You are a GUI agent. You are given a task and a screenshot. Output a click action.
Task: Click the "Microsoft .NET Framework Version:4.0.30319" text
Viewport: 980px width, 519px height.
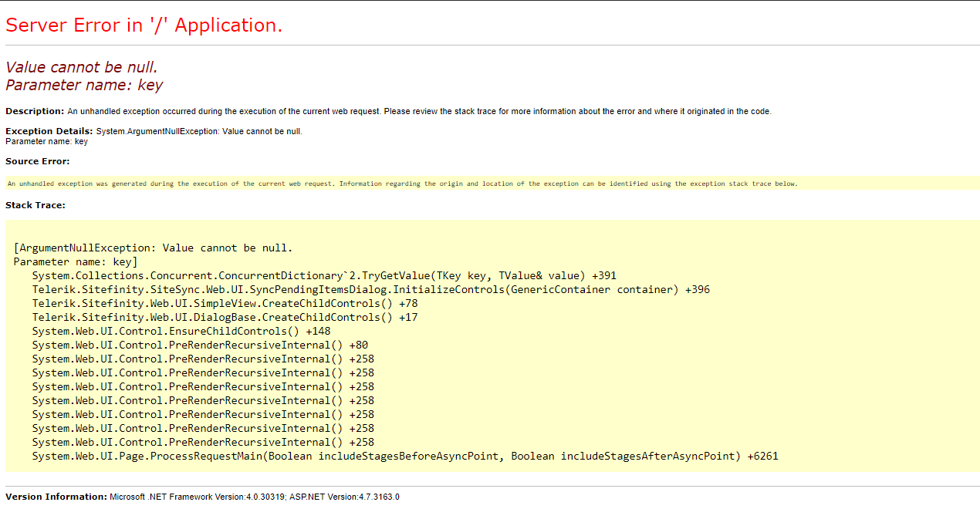pyautogui.click(x=198, y=497)
